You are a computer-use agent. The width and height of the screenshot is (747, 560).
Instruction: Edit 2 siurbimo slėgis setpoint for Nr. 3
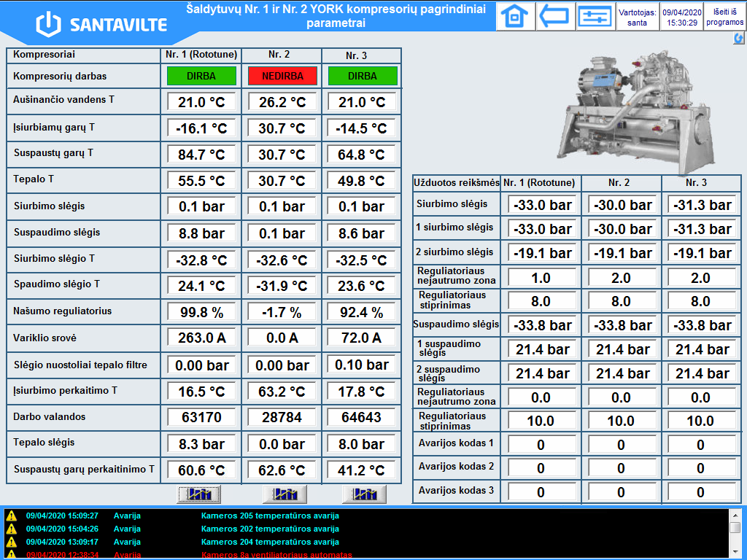[x=703, y=253]
